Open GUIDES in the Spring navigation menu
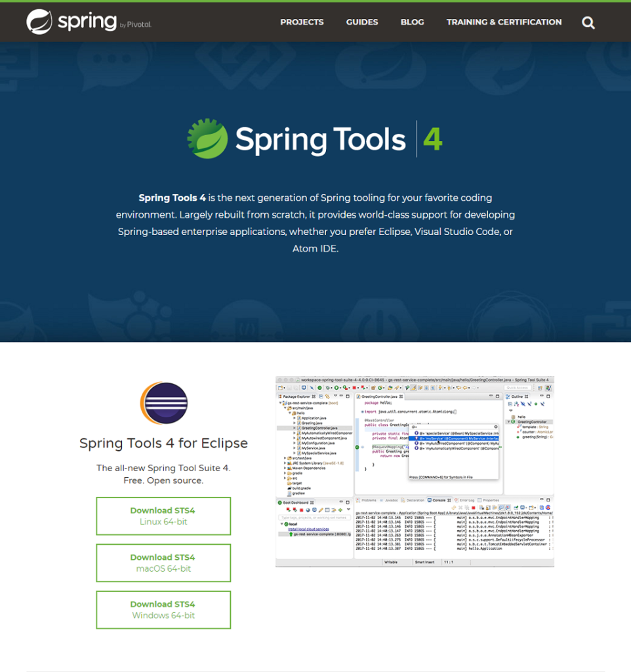 click(361, 22)
